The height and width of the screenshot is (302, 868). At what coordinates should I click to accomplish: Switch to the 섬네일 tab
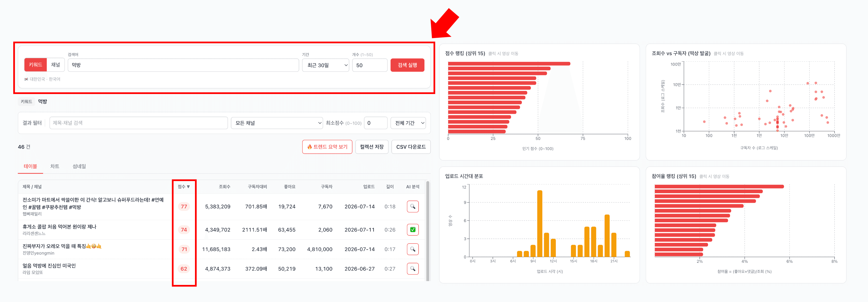coord(79,166)
